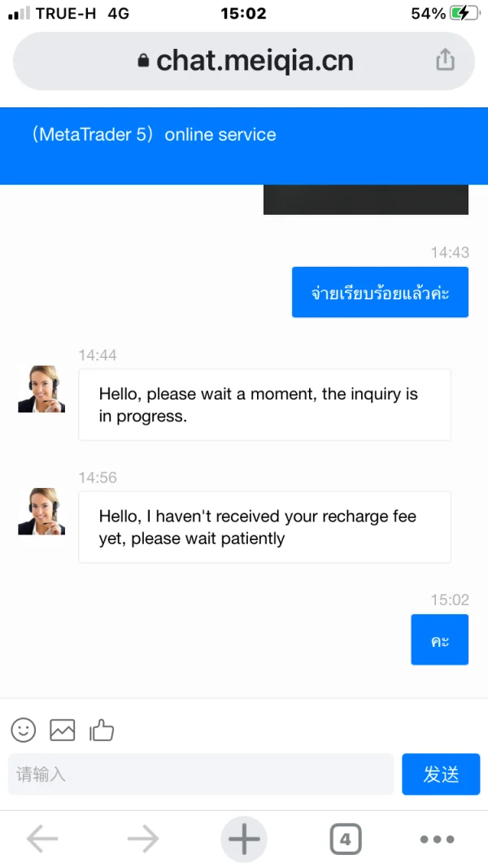The width and height of the screenshot is (488, 868).
Task: Go back with the browser back arrow
Action: [x=42, y=839]
